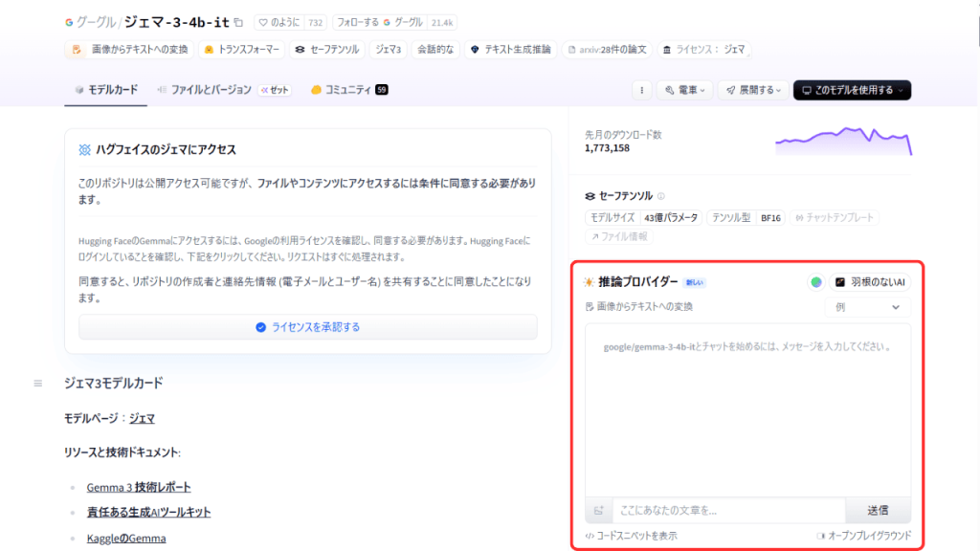Click the 1,773,158 downloads number
The width and height of the screenshot is (980, 551).
click(x=607, y=148)
